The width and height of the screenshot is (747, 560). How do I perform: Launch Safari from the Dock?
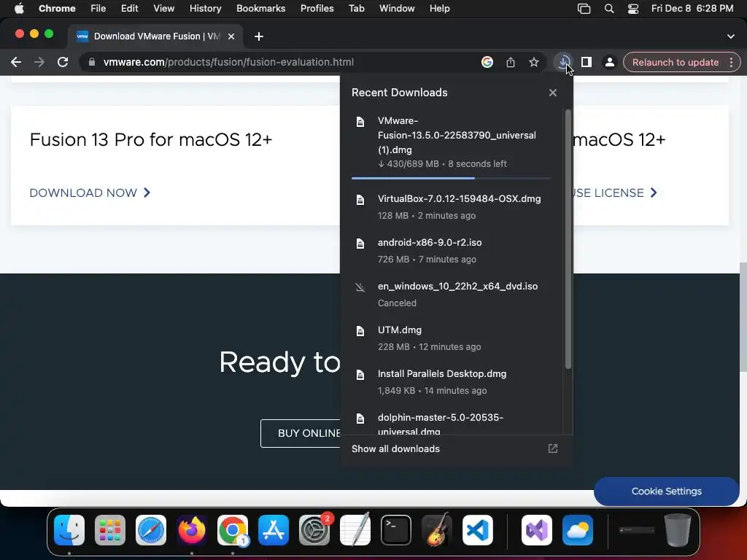(151, 530)
